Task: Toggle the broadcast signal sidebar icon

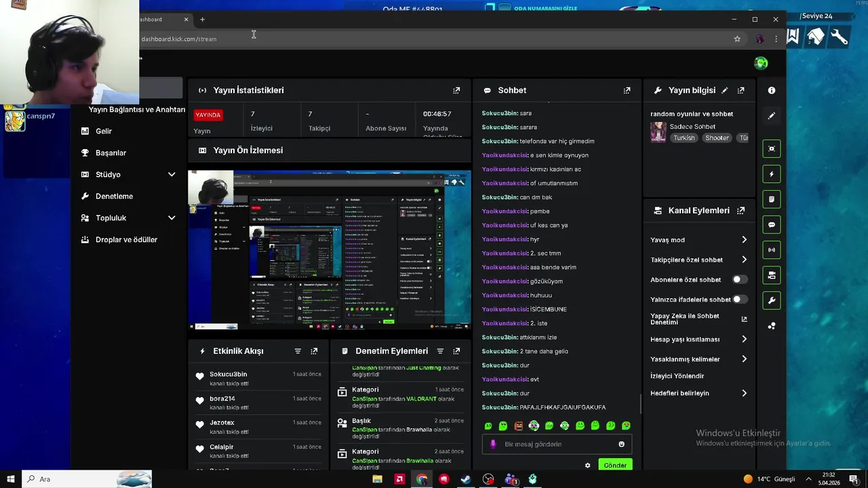Action: (x=771, y=250)
